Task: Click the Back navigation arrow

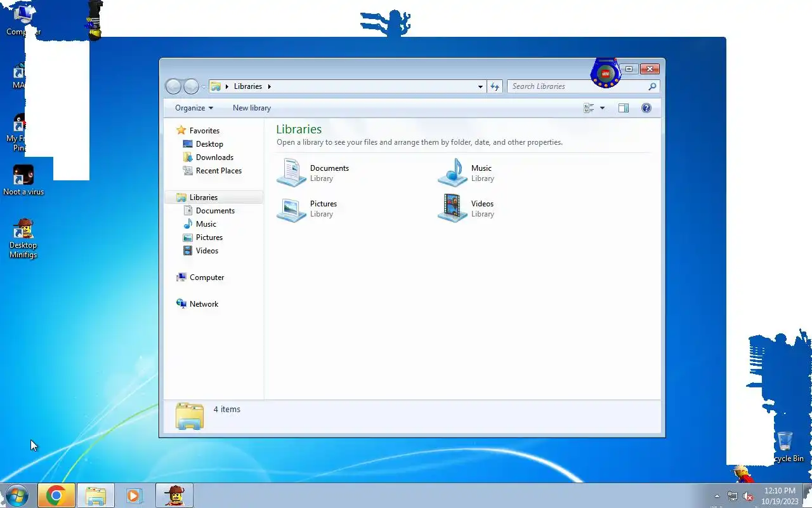Action: [173, 86]
